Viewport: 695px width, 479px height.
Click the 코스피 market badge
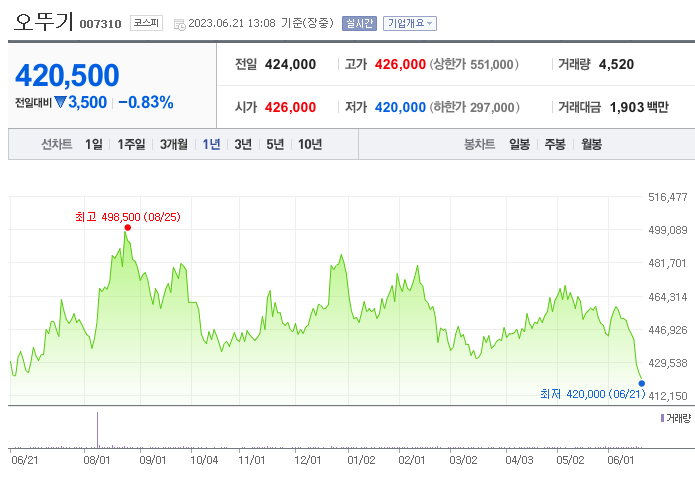pyautogui.click(x=146, y=23)
